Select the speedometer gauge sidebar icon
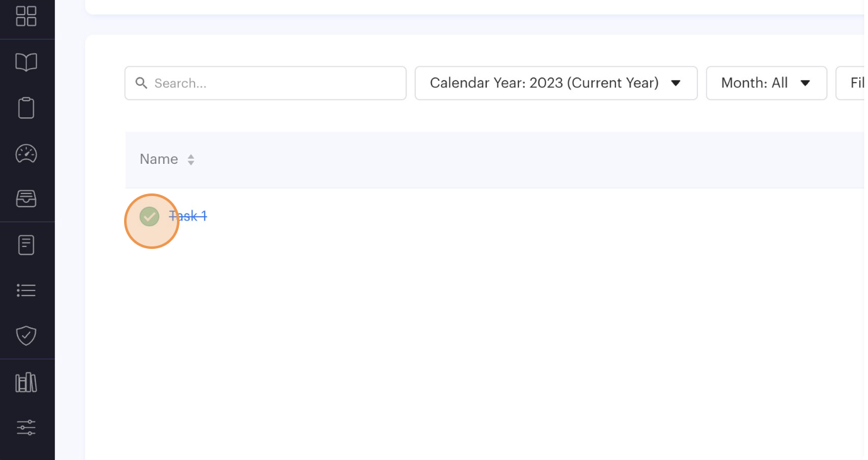Viewport: 868px width, 460px height. click(26, 154)
